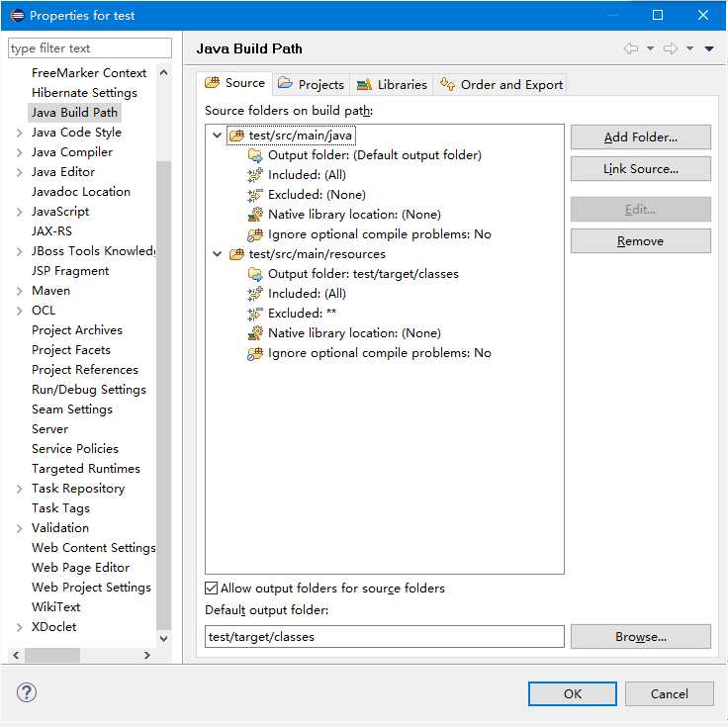Open the back history dropdown arrow
The image size is (728, 727).
[x=650, y=48]
